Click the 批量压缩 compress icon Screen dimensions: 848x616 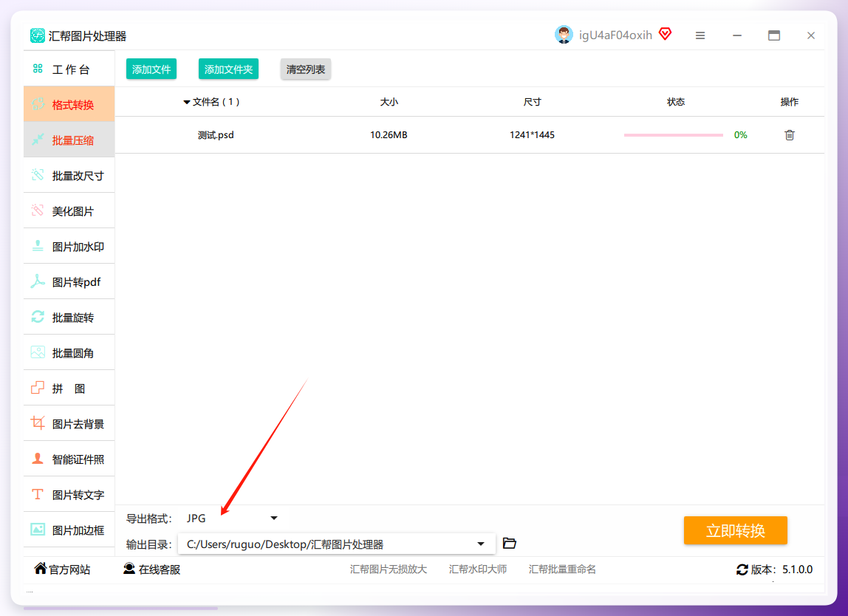(38, 140)
